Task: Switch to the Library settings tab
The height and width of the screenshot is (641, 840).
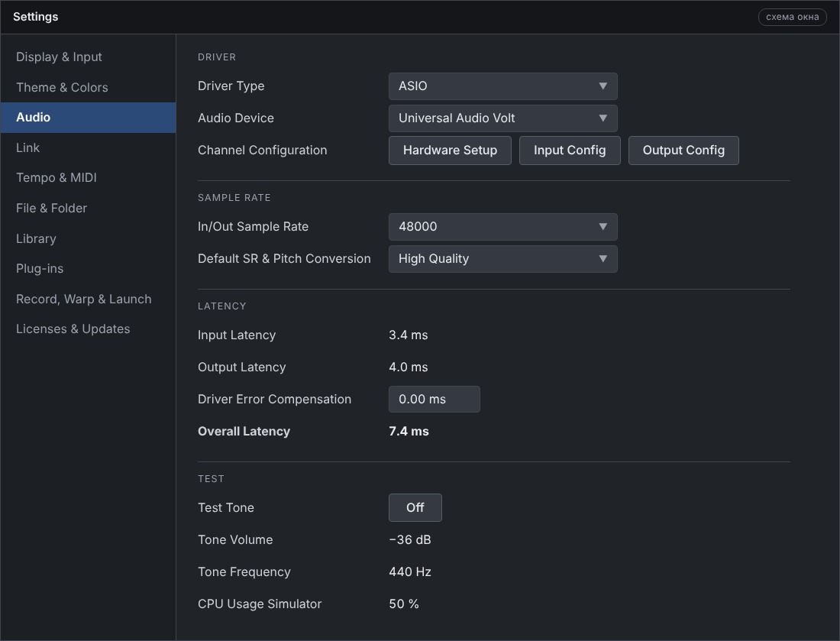Action: (88, 238)
